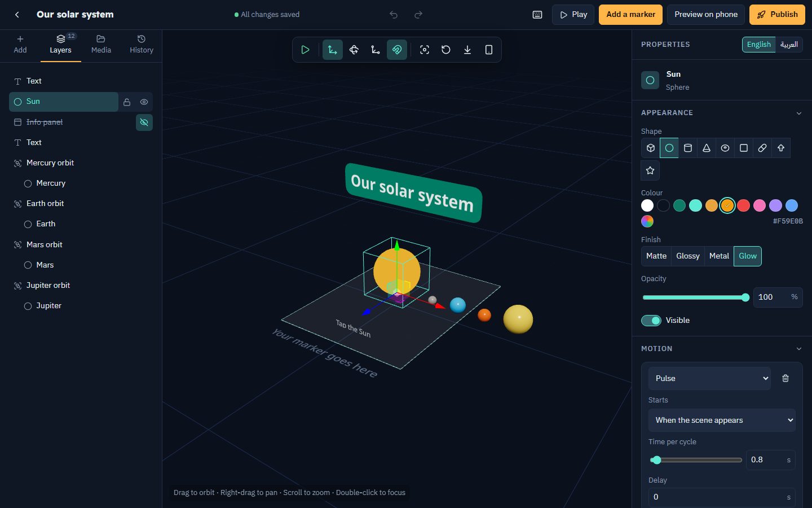Show the hidden Info panel layer
The width and height of the screenshot is (812, 508).
[144, 122]
